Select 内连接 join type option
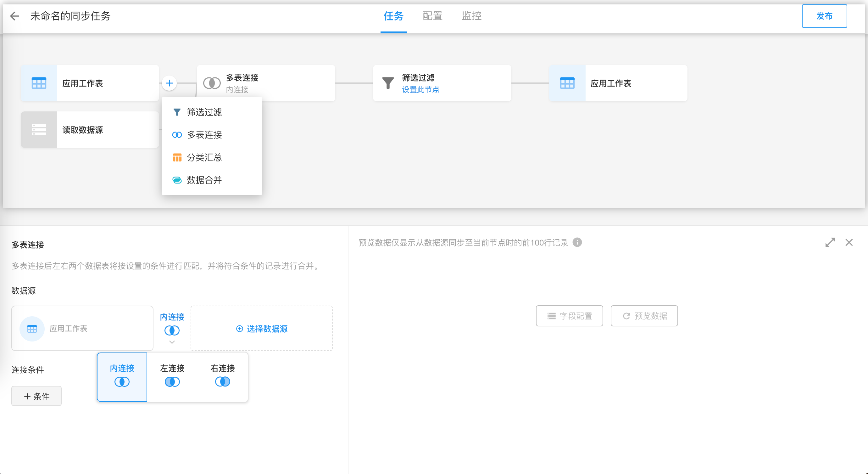 (x=122, y=376)
